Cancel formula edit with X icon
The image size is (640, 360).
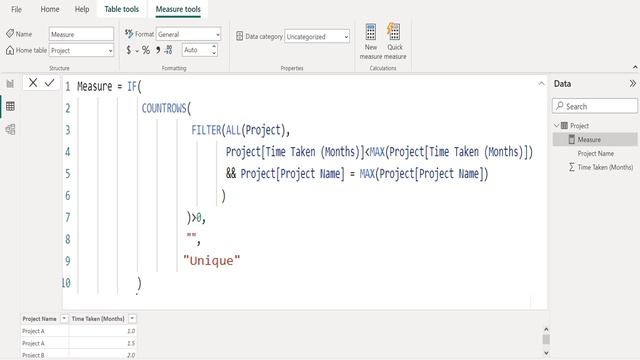click(x=33, y=83)
